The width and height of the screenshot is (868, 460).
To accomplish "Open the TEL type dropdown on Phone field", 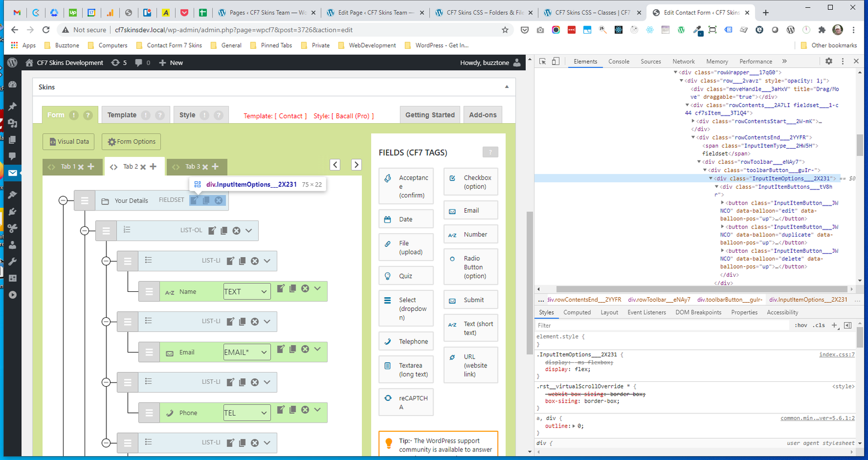I will click(247, 413).
